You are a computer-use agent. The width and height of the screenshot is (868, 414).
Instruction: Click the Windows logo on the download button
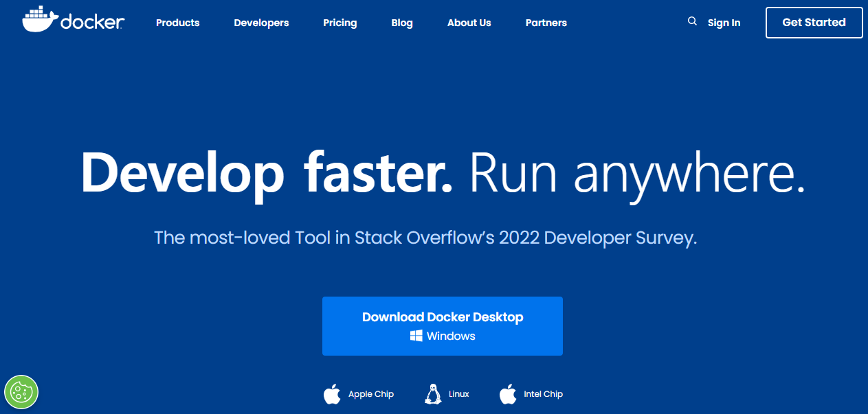point(416,336)
